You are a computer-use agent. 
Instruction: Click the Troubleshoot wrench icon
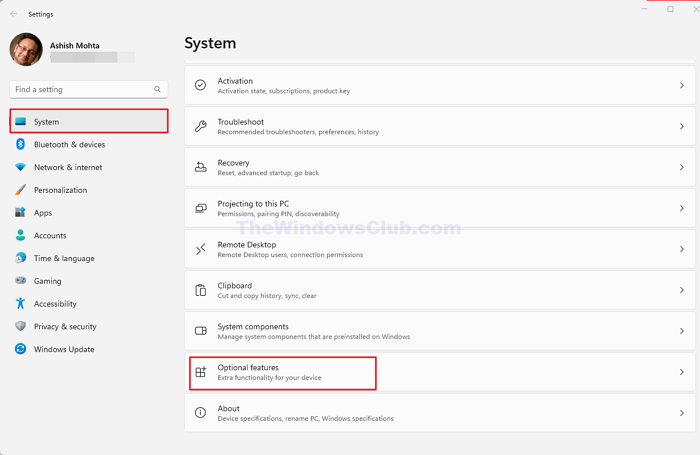[x=200, y=126]
